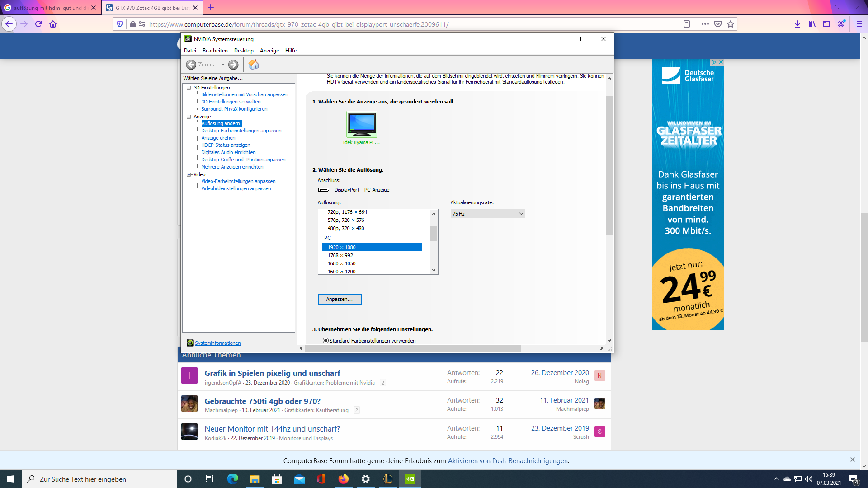Open the Anzeige menu
868x488 pixels.
269,51
